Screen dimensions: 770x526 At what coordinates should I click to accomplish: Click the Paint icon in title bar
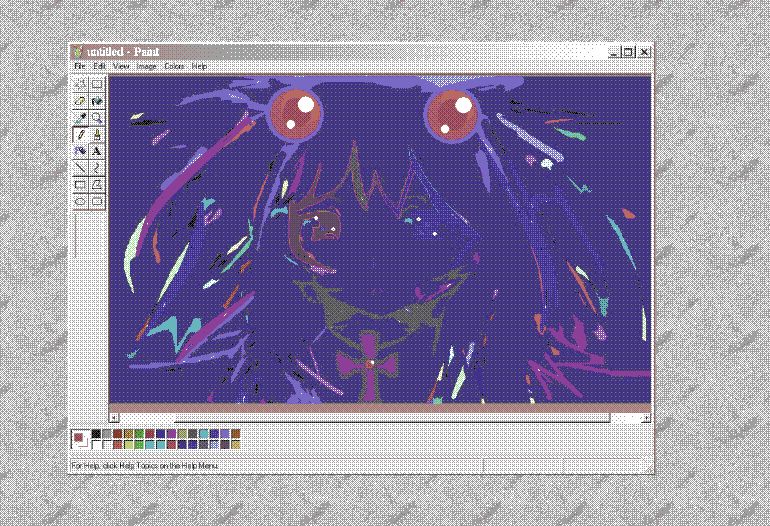pyautogui.click(x=78, y=52)
